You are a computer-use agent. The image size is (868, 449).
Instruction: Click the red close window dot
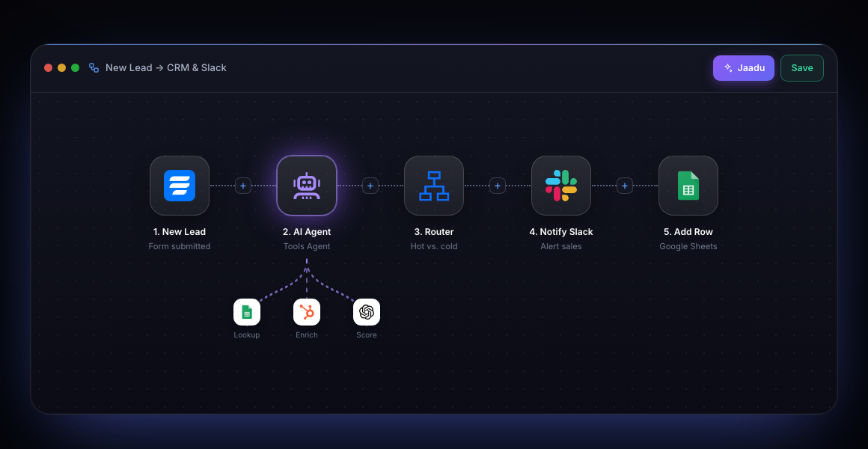click(48, 68)
